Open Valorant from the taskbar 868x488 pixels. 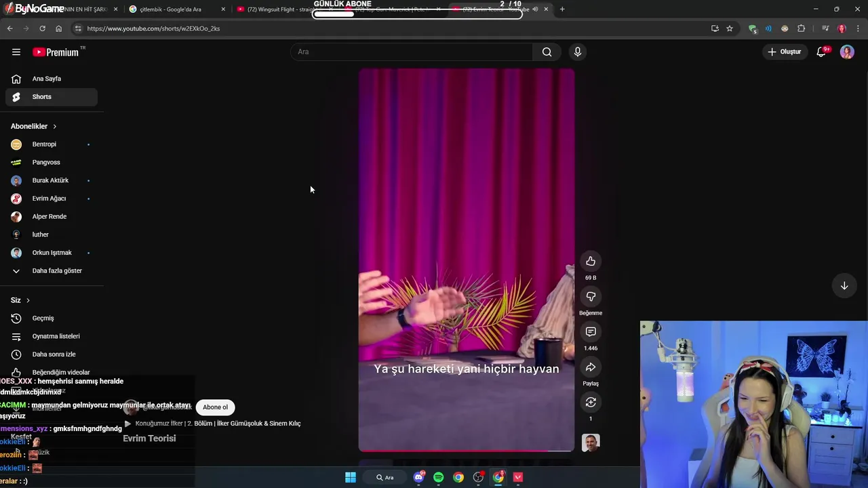tap(518, 477)
